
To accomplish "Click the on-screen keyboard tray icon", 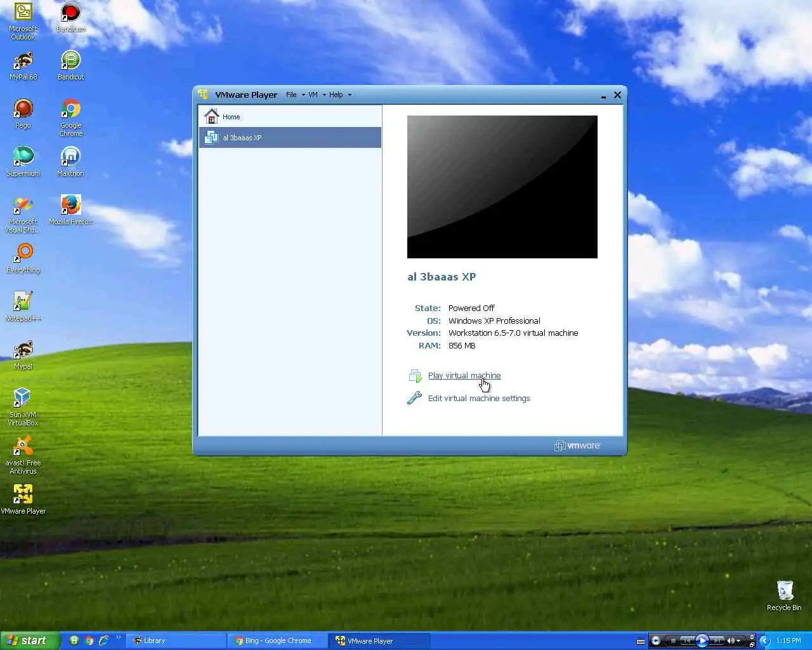I will tap(641, 641).
